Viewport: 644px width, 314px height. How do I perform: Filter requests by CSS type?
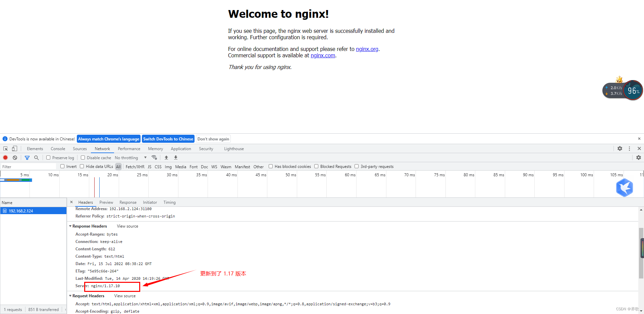point(158,167)
